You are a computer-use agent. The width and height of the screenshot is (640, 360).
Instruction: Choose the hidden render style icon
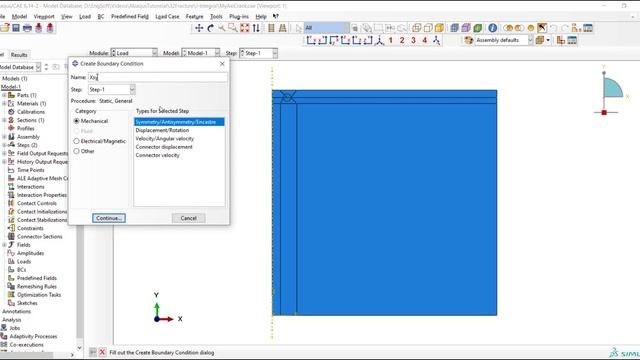pyautogui.click(x=428, y=28)
